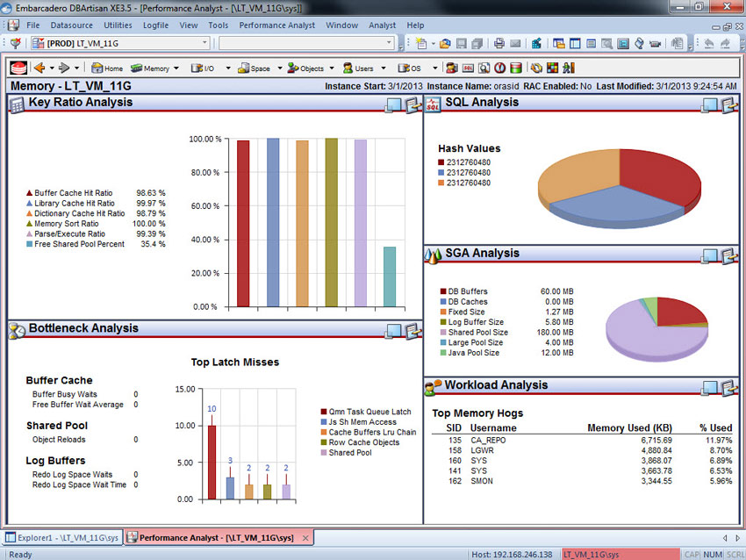Go back with the orange left arrow
746x560 pixels.
(x=39, y=68)
